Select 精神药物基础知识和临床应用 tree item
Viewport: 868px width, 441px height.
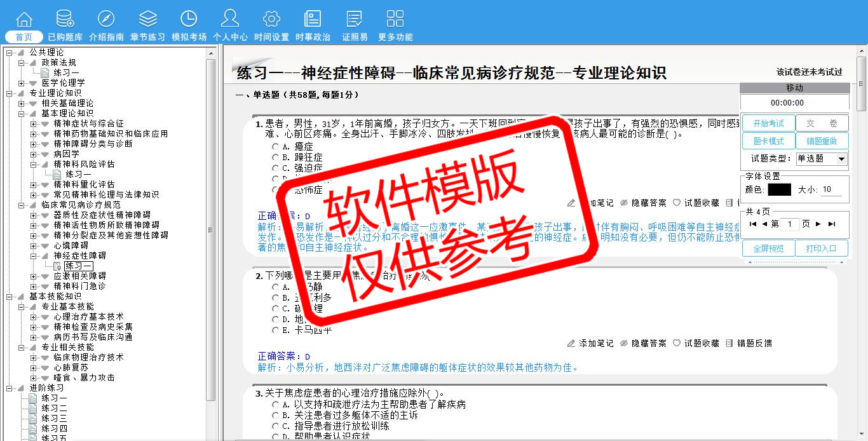111,133
